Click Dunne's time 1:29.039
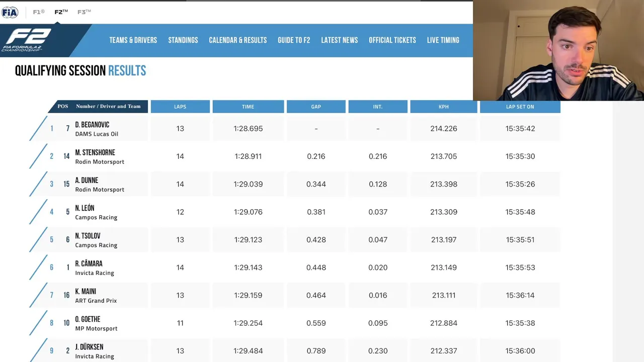This screenshot has width=644, height=362. pyautogui.click(x=248, y=184)
